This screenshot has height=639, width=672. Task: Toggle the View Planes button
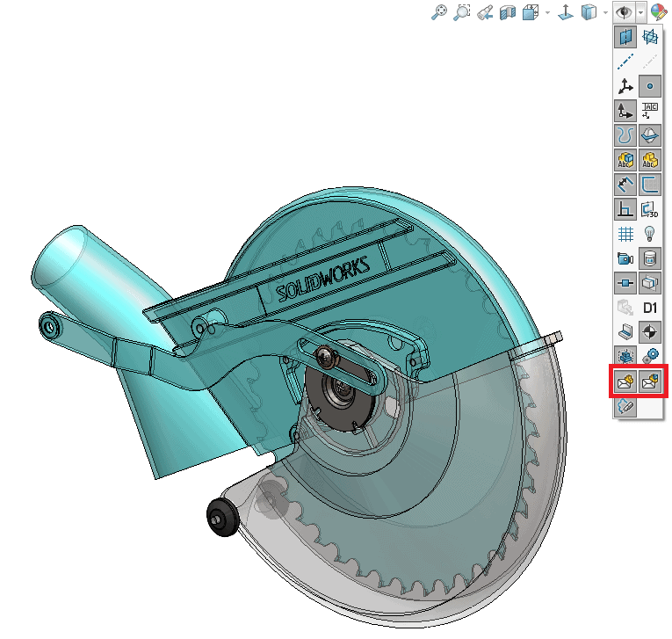pos(625,37)
